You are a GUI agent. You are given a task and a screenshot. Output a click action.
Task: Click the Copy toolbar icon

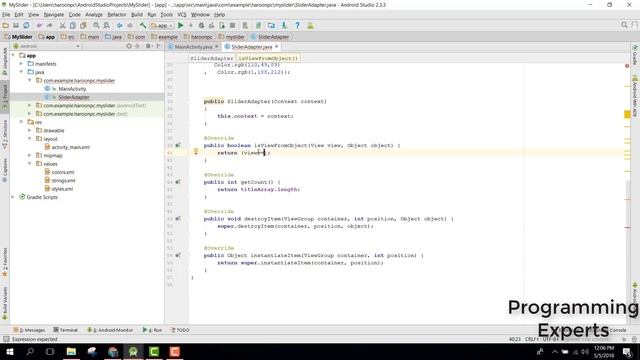click(x=73, y=25)
